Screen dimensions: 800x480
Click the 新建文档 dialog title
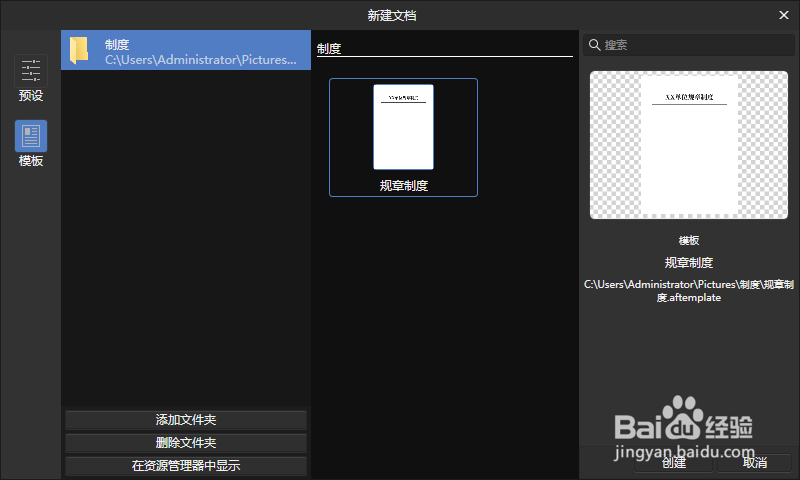tap(392, 15)
